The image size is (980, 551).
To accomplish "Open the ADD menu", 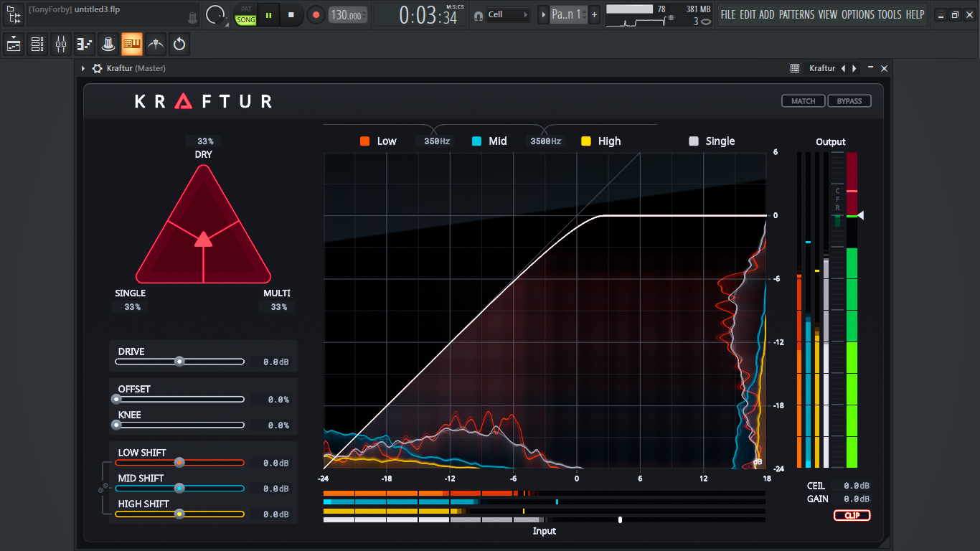I will click(767, 14).
